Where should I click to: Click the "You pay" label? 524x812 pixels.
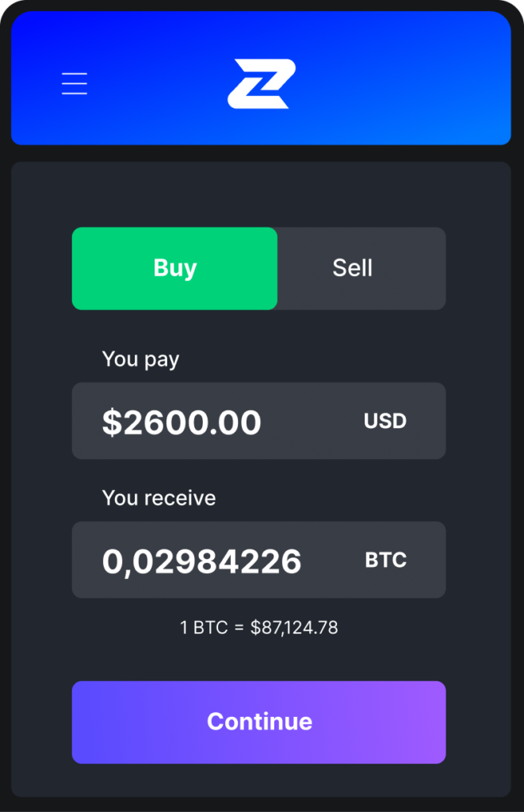click(x=140, y=359)
